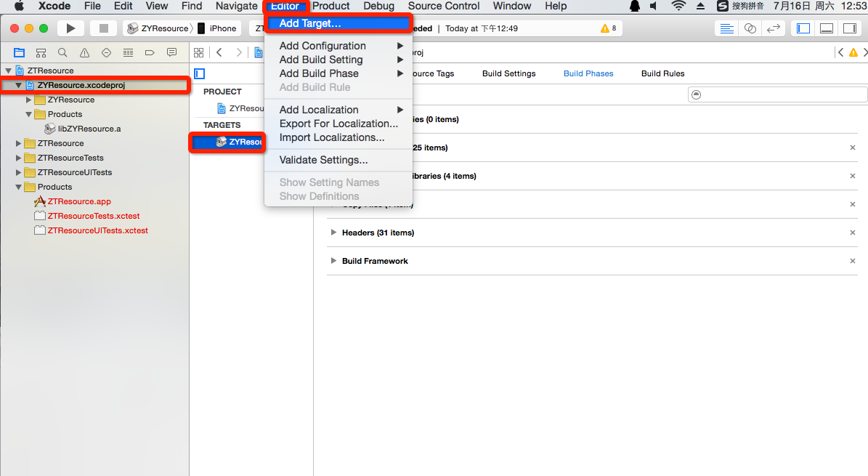
Task: Select ZTResource.app product
Action: (x=79, y=202)
